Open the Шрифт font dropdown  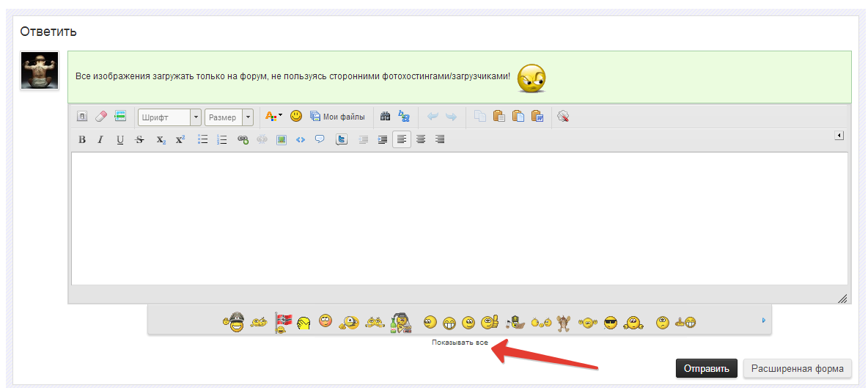(x=170, y=117)
